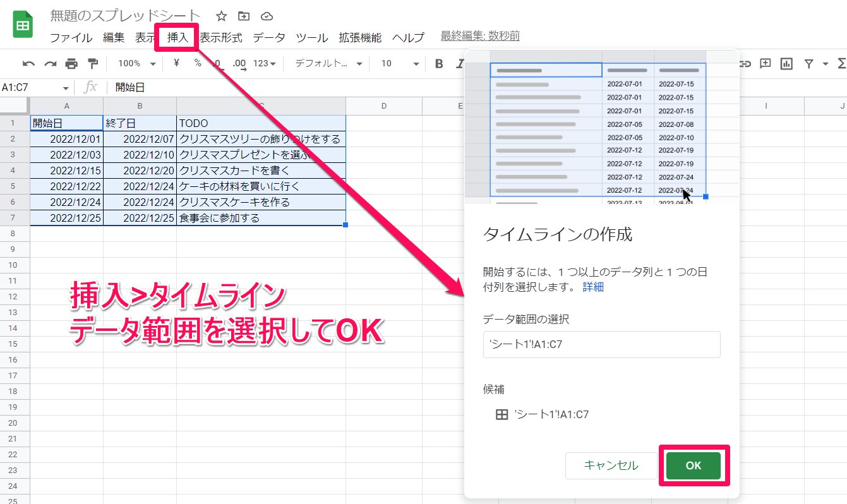847x504 pixels.
Task: Apply percent format
Action: click(198, 63)
